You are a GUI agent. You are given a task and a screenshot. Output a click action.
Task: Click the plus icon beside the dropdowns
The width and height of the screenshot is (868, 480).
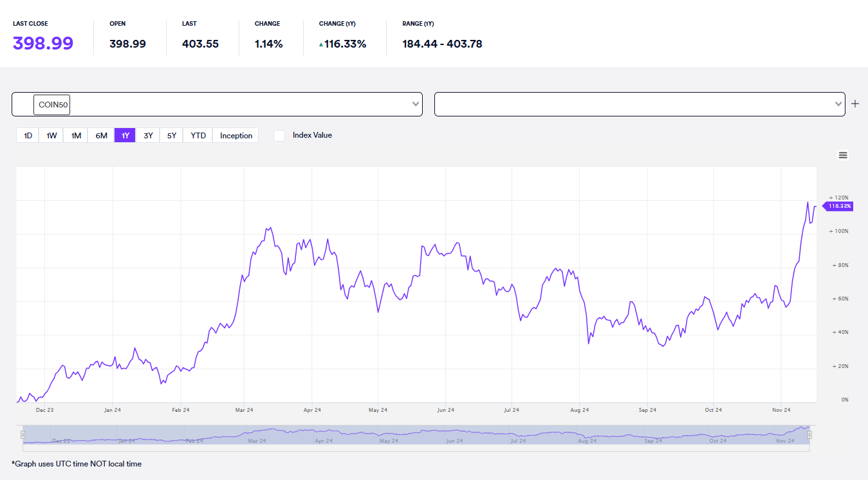855,104
